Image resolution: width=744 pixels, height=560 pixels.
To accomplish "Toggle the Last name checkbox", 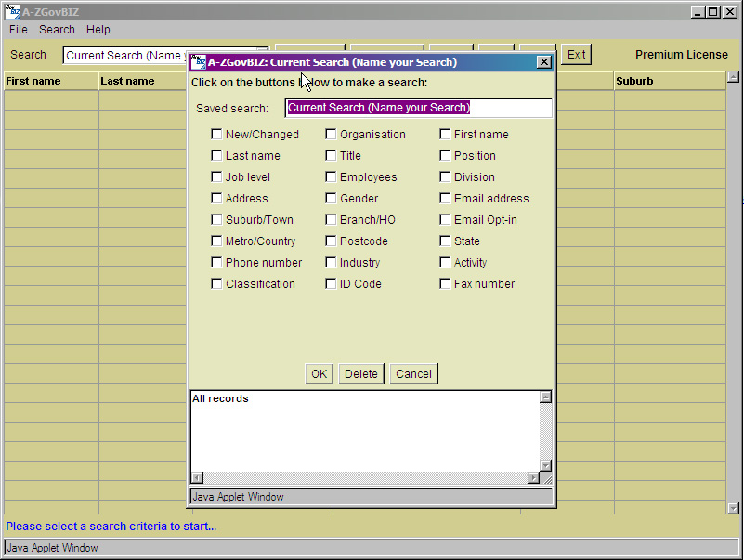I will (216, 156).
